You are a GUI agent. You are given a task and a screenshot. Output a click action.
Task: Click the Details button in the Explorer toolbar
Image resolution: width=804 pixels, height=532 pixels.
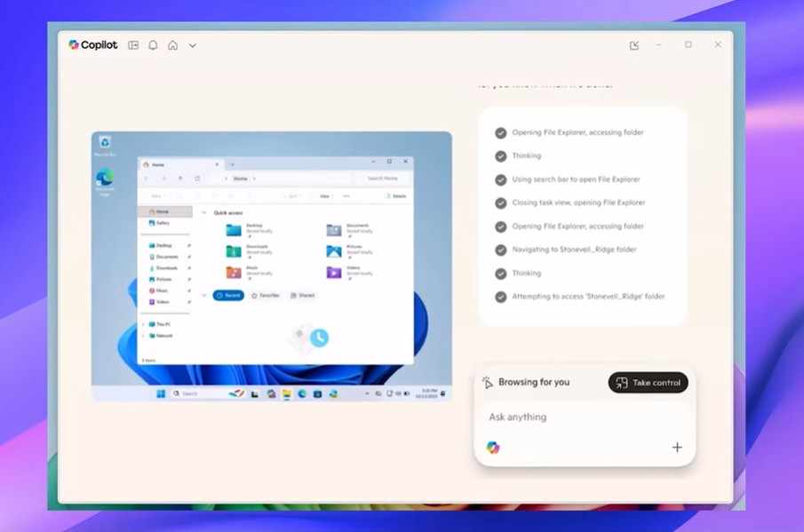pyautogui.click(x=398, y=196)
